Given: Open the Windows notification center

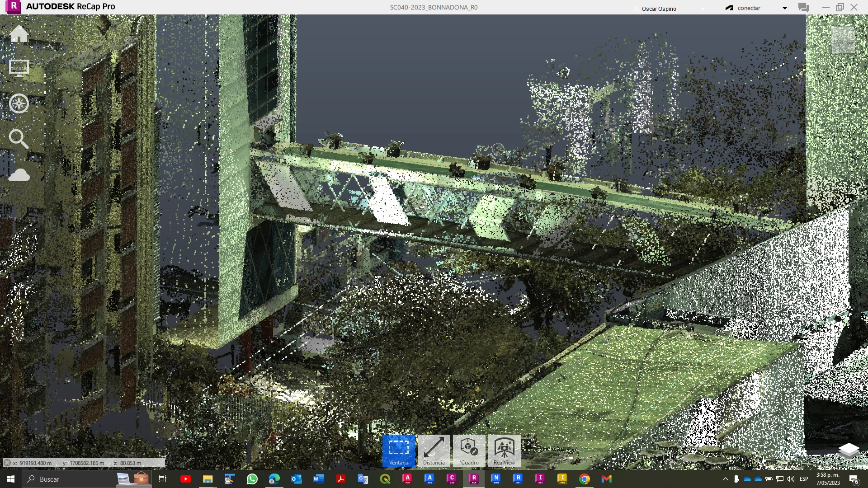Looking at the screenshot, I should pos(854,479).
